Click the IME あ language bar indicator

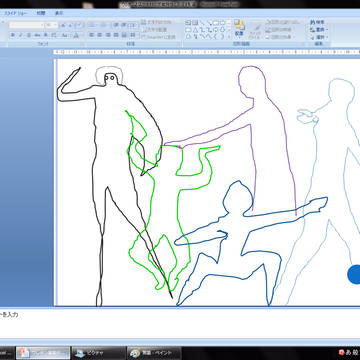coord(348,352)
